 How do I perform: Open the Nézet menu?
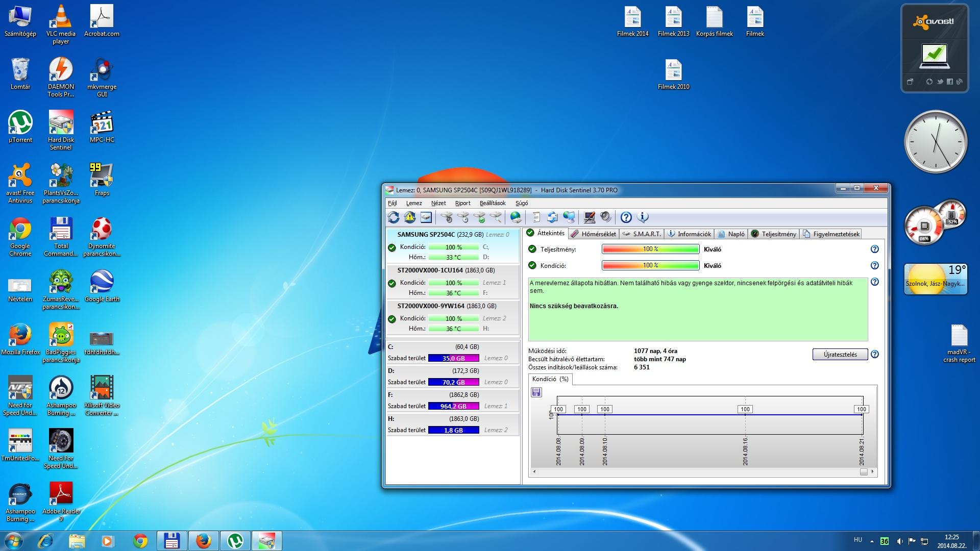[438, 203]
